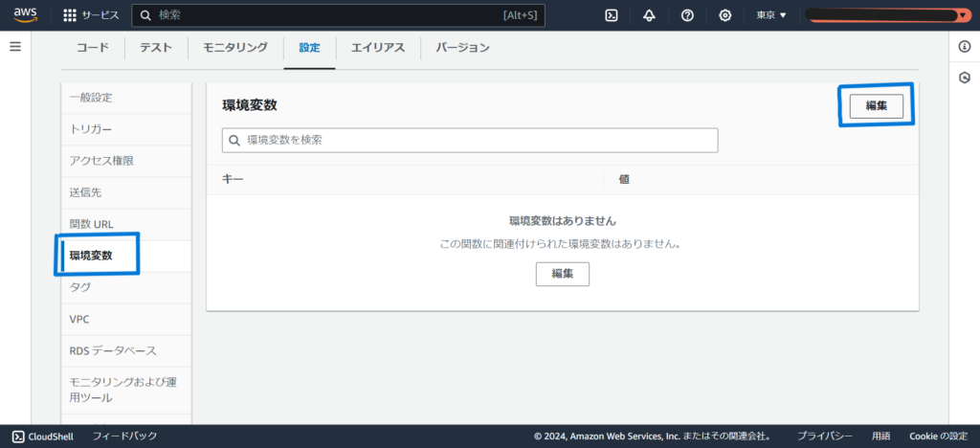
Task: Click the 編集 button at top right
Action: tap(876, 105)
